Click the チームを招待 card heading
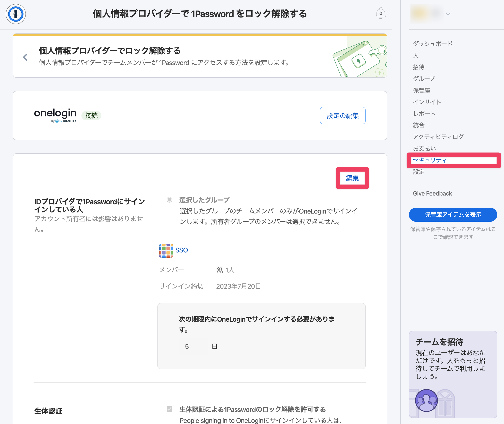Image resolution: width=504 pixels, height=424 pixels. [x=439, y=342]
